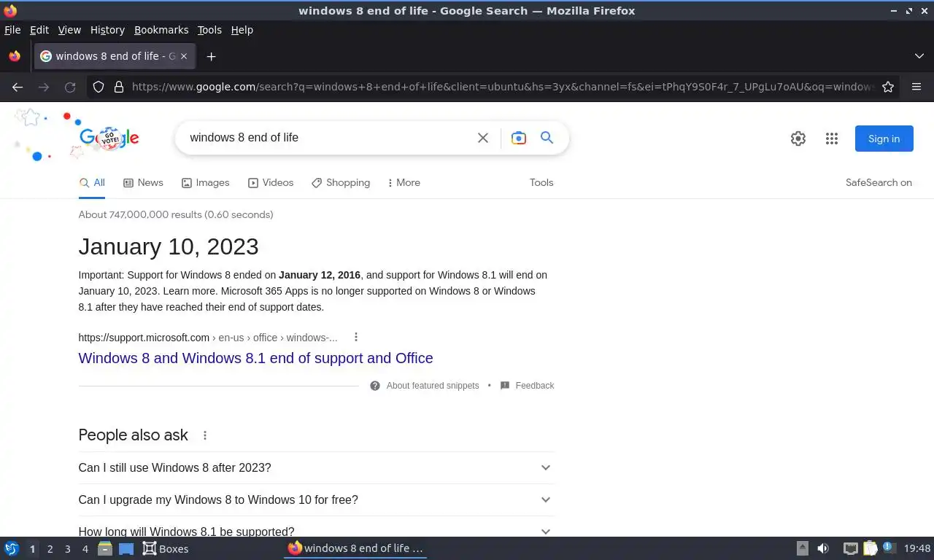
Task: Click the Firefox View pinned icon
Action: (x=15, y=56)
